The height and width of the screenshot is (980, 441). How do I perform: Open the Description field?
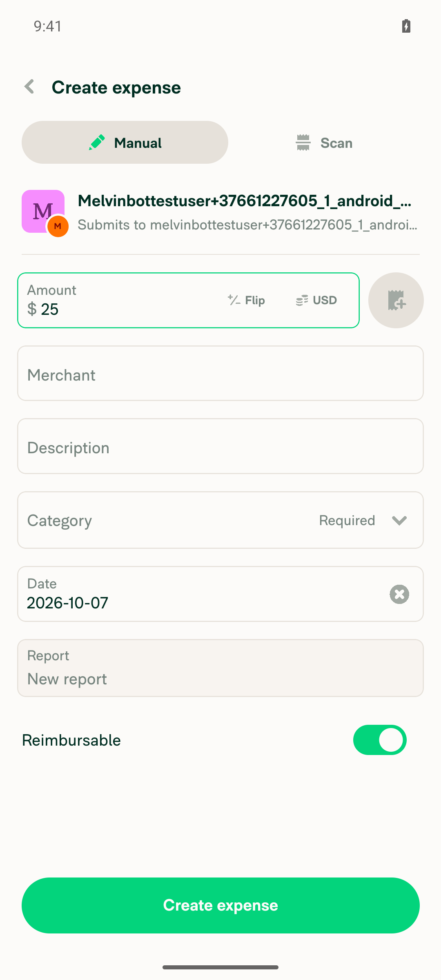[220, 446]
